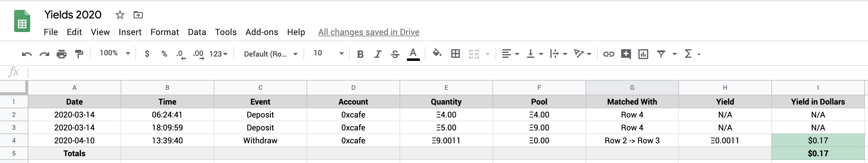This screenshot has height=163, width=868.
Task: Toggle italic formatting
Action: (x=378, y=54)
